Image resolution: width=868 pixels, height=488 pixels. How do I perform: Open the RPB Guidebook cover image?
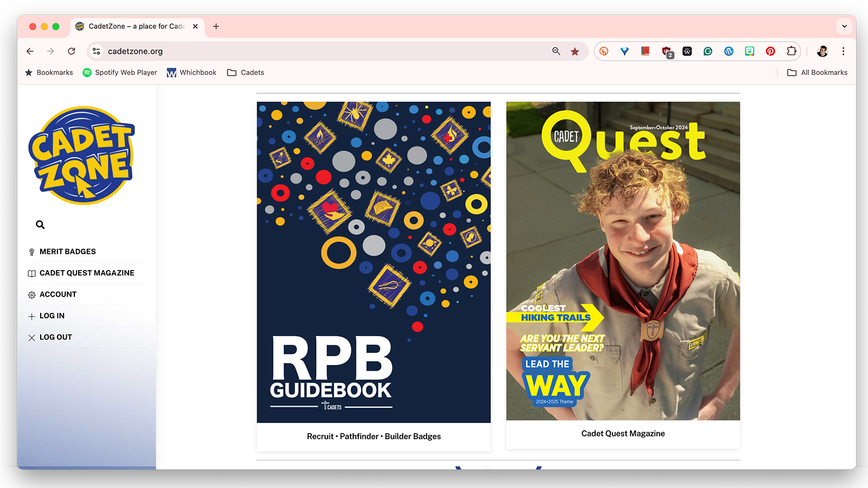(x=373, y=262)
